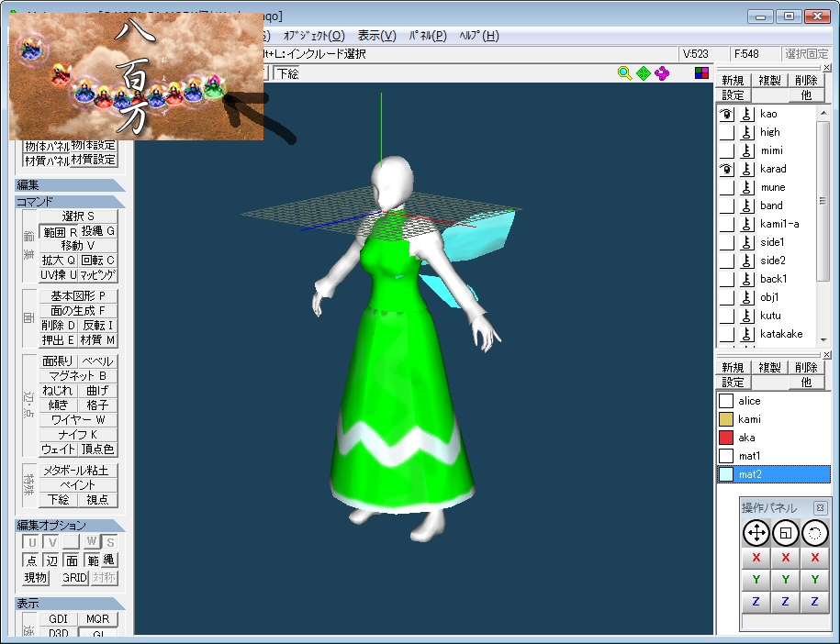
Task: Click the yellow magnifier zoom icon
Action: point(624,73)
